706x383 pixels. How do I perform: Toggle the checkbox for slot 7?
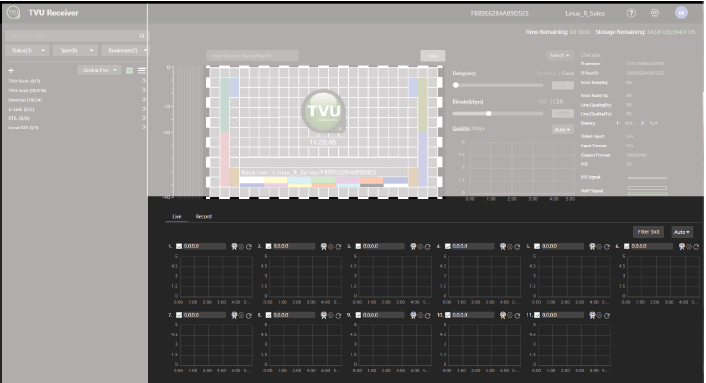(179, 315)
